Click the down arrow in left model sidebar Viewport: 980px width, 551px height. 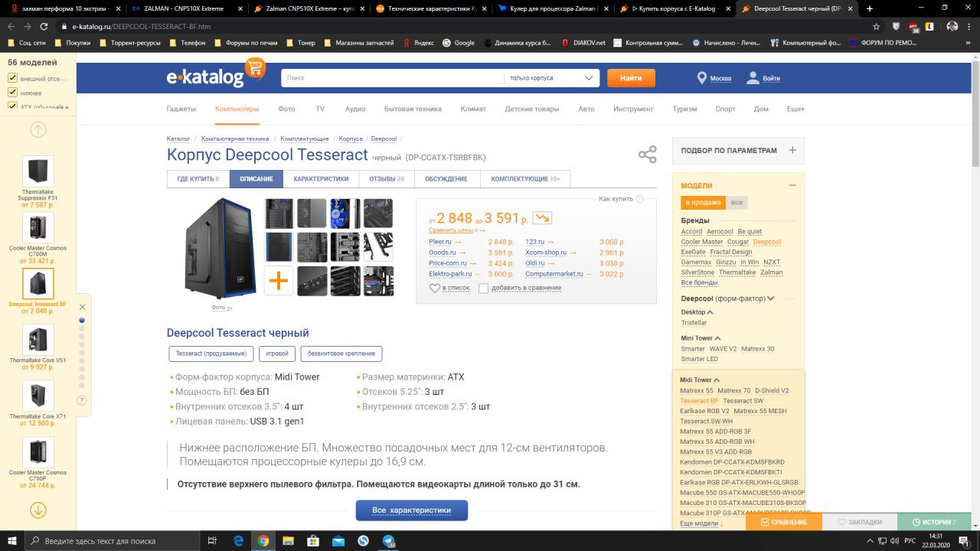38,509
